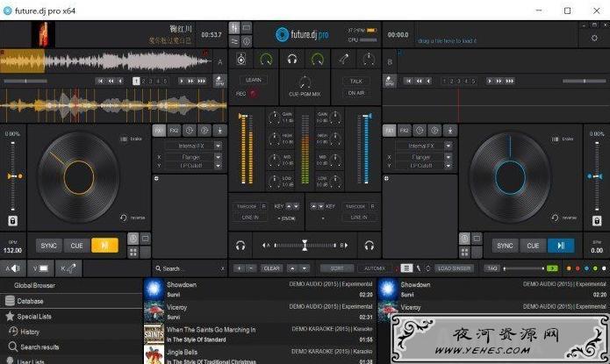The image size is (610, 364).
Task: Click the master speaker output icon
Action: (x=241, y=59)
